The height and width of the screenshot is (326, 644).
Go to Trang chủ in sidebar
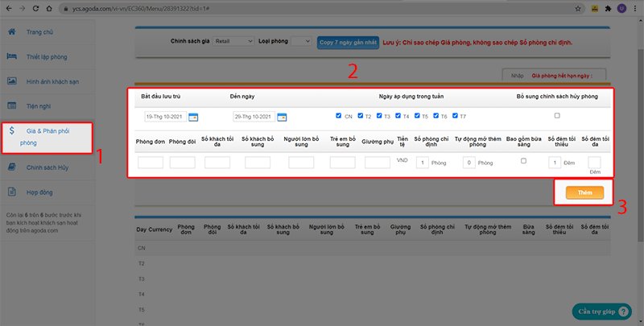point(40,31)
